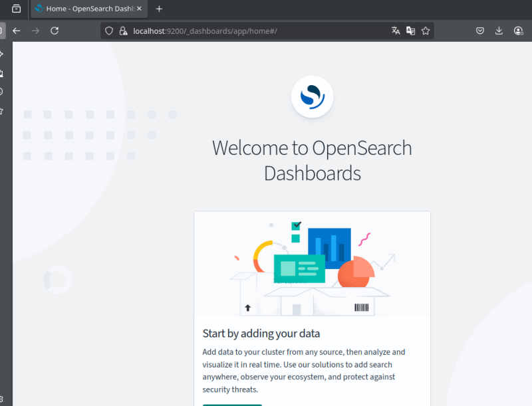The height and width of the screenshot is (406, 532).
Task: Close the Home - OpenSearch Dashboards tab
Action: [x=139, y=9]
